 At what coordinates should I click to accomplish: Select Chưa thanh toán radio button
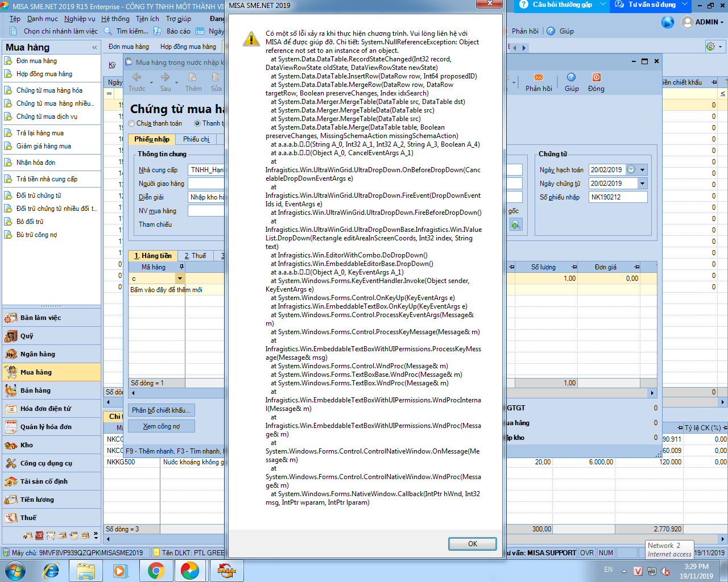[132, 123]
